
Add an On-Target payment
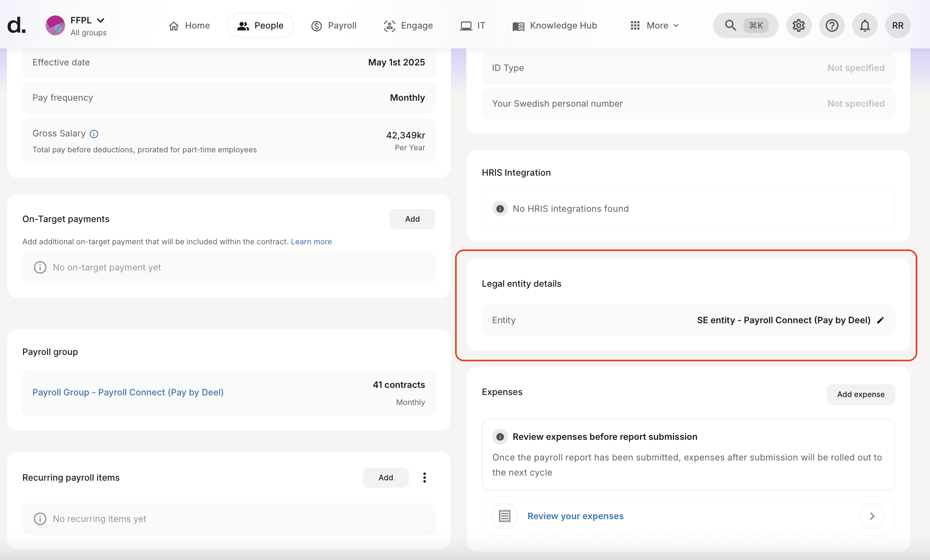point(412,219)
